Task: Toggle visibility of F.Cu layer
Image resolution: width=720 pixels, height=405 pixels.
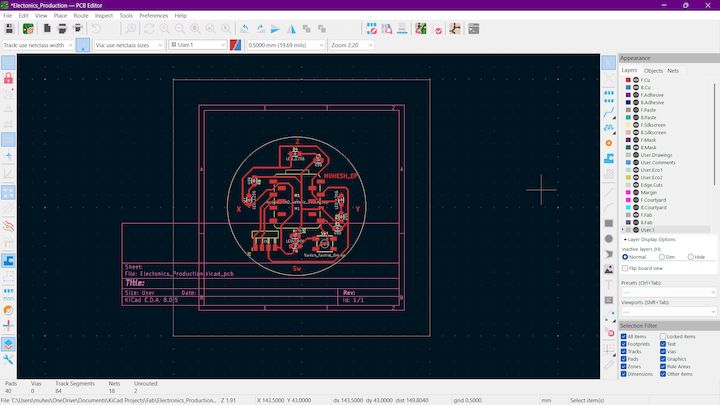Action: 636,80
